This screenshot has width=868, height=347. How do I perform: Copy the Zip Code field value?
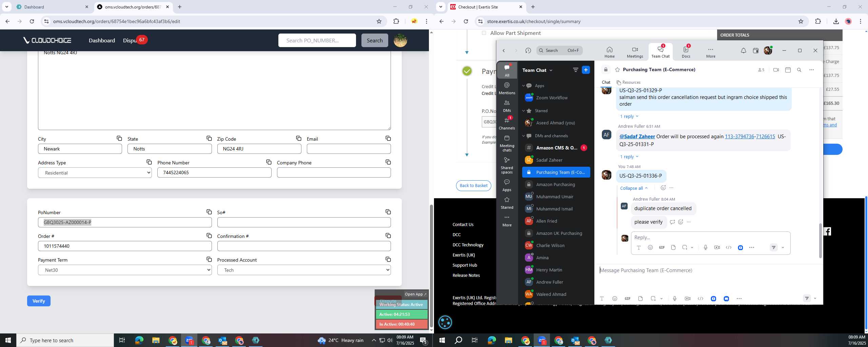tap(298, 138)
